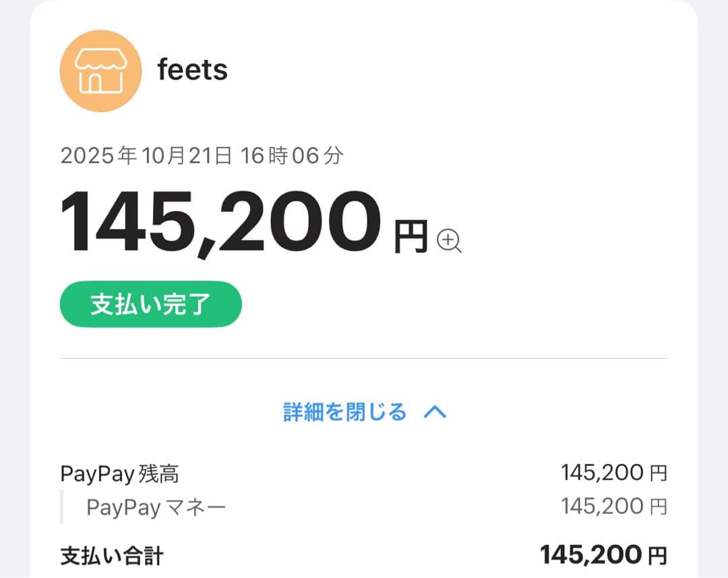Tap the magnifier zoom icon beside amount
Screen dimensions: 728x578
pos(449,240)
